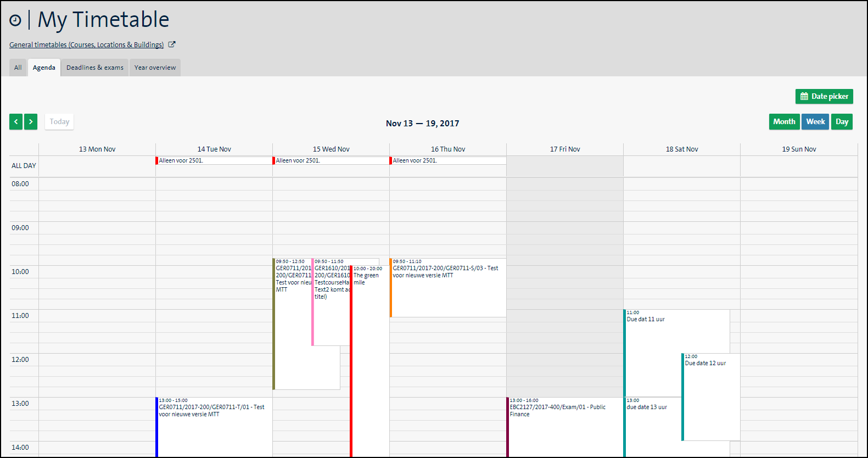Open Tuesday 13:00-15:00 GER0711 T/01 event
The height and width of the screenshot is (458, 868).
(214, 427)
